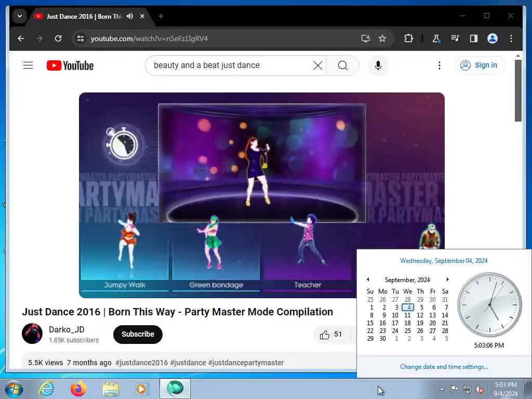The height and width of the screenshot is (399, 532).
Task: Open Windows Explorer from taskbar
Action: click(111, 389)
